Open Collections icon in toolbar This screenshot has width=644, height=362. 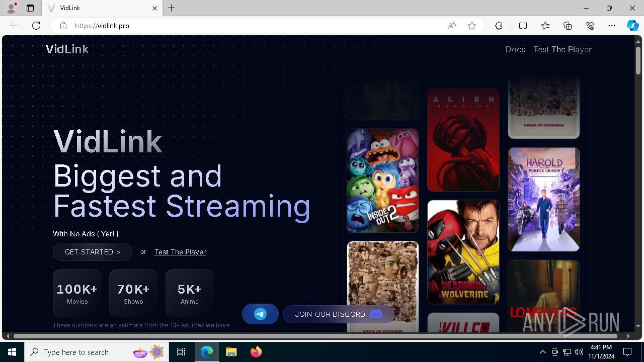(x=568, y=26)
